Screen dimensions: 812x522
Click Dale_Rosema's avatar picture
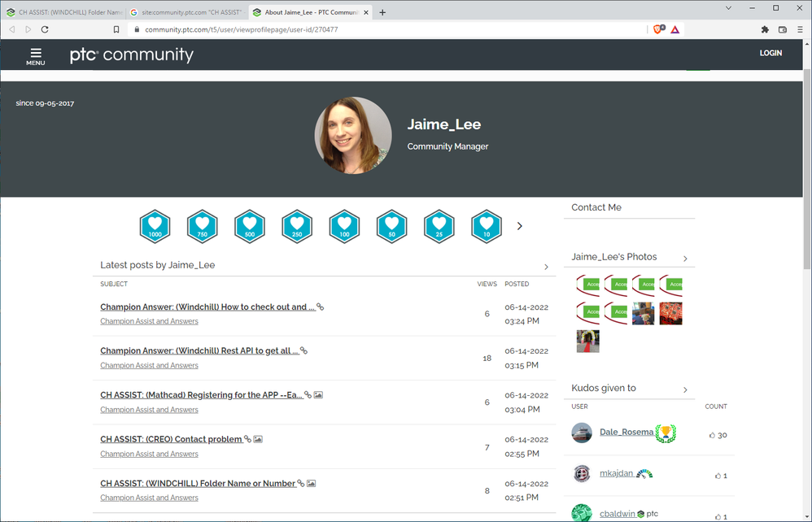[x=582, y=433]
